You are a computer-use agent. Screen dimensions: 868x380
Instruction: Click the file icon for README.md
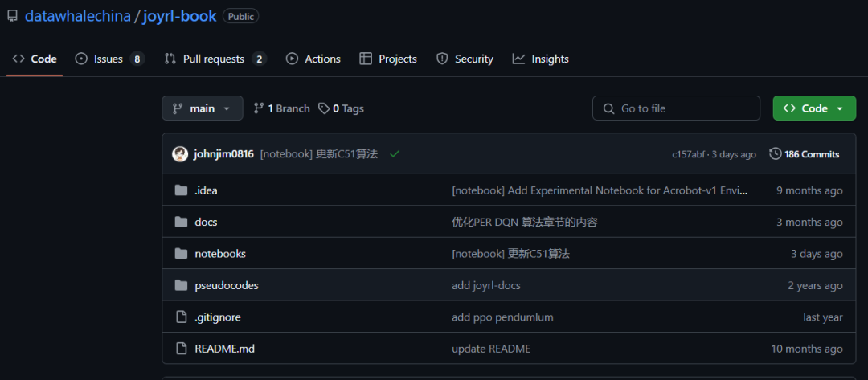click(181, 349)
